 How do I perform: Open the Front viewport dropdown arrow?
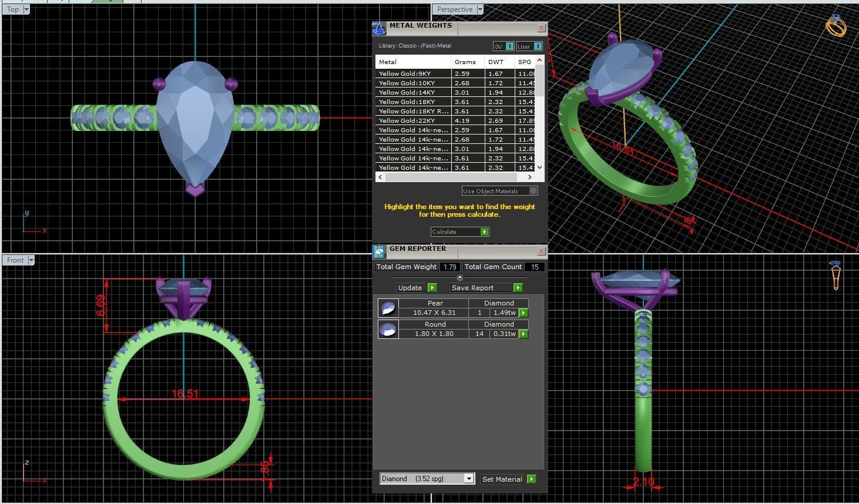click(31, 260)
